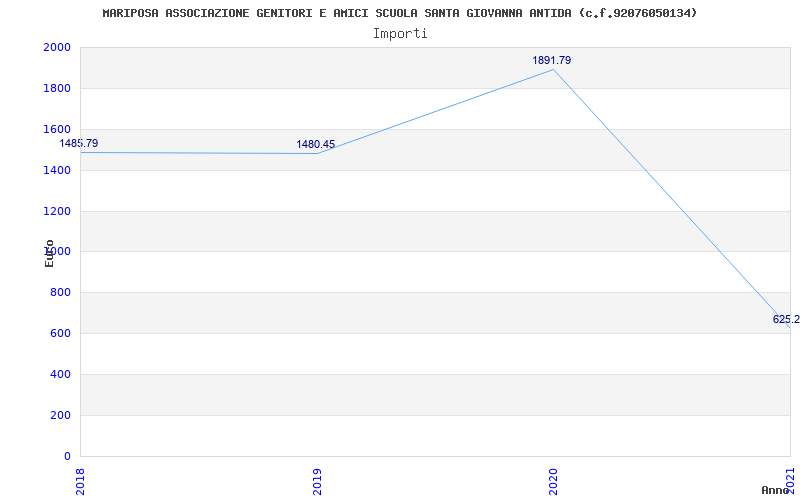The height and width of the screenshot is (500, 800).
Task: Click the y-axis value 400
Action: [61, 374]
